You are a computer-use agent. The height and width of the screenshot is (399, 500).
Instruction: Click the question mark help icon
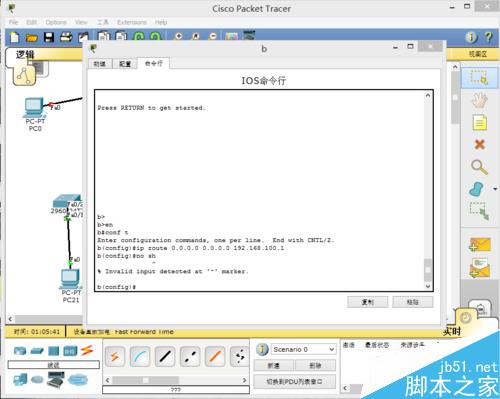489,37
